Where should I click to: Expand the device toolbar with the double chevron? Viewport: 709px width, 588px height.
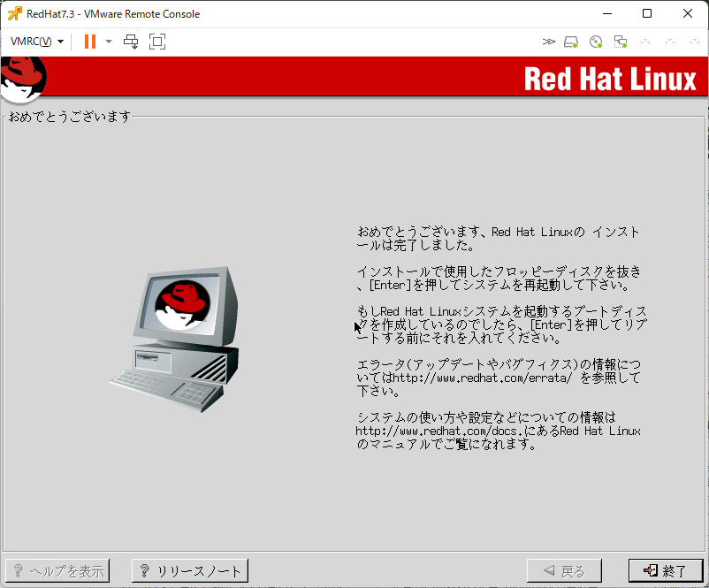[x=548, y=42]
